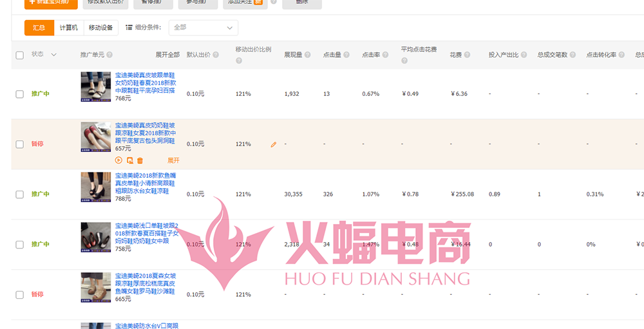Click 推广中 status in the 788元 row
Screen dimensions: 644x329
click(40, 194)
